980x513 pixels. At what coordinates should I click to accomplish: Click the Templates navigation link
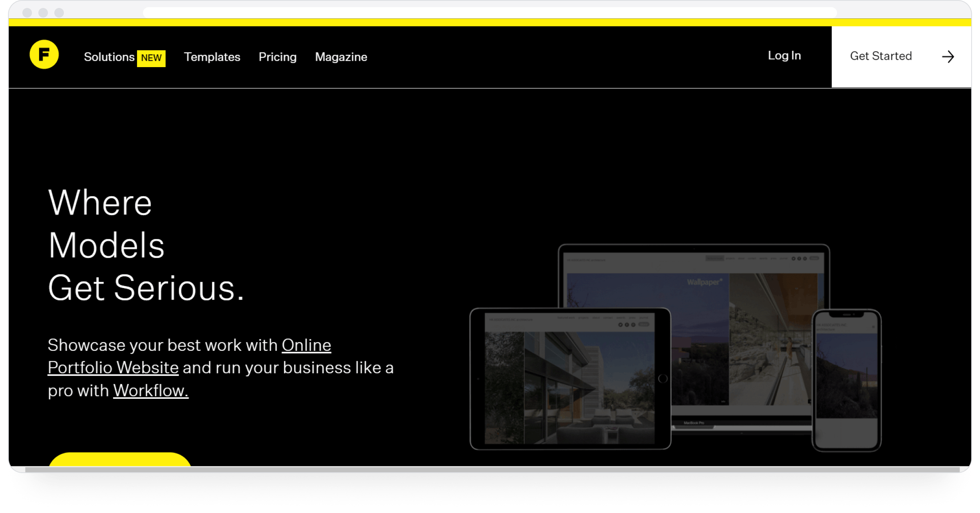click(211, 56)
